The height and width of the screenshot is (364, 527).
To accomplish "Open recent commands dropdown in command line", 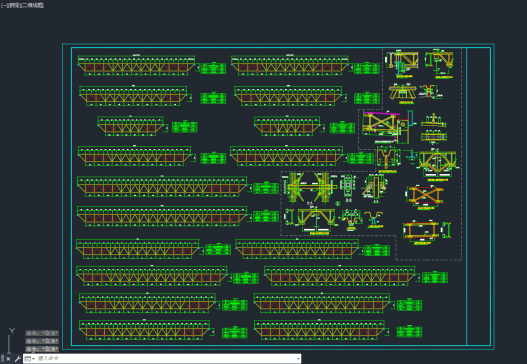I will click(30, 359).
